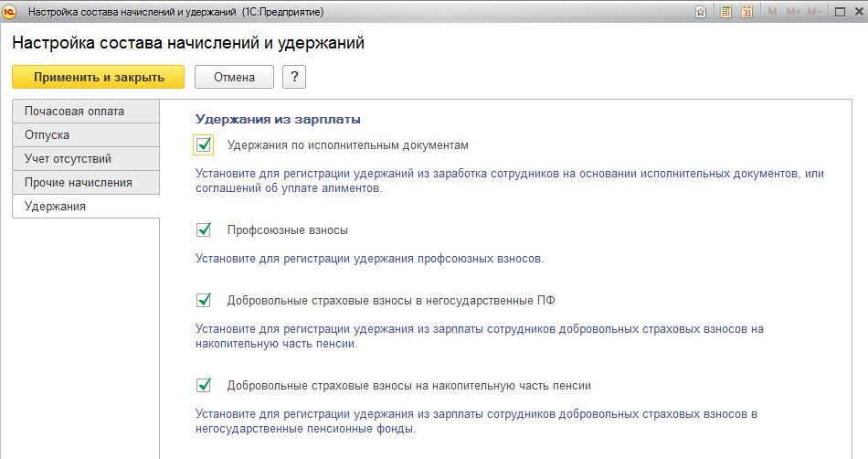Select the 'Учет отсутствий' tab
This screenshot has height=459, width=868.
tap(86, 159)
